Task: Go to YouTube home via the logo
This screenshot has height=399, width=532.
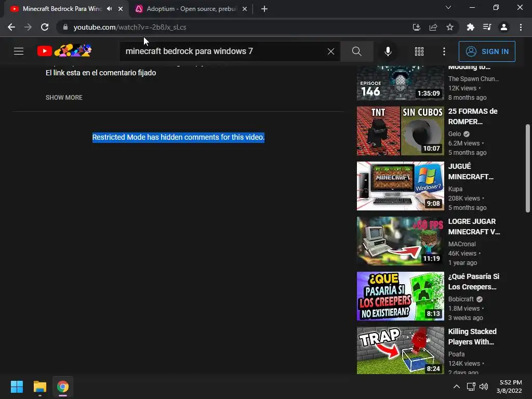Action: tap(64, 51)
